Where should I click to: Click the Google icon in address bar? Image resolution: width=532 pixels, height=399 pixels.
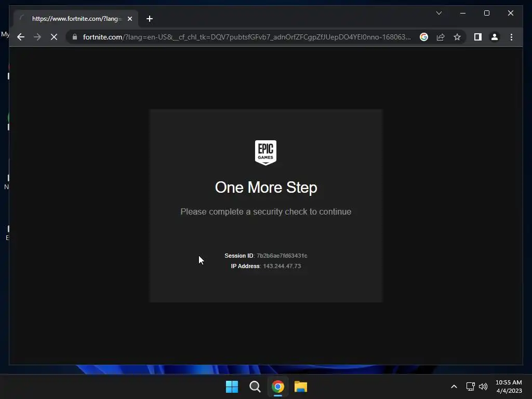coord(424,37)
